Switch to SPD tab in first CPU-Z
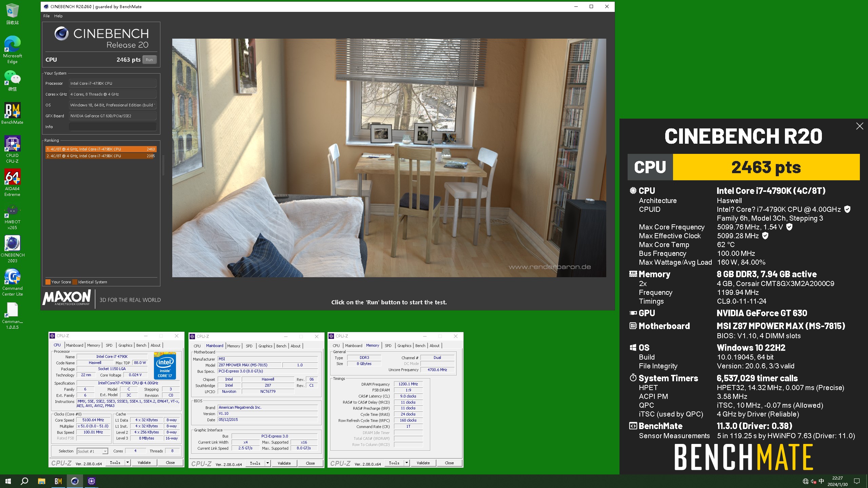Screen dimensions: 868x488 coord(109,345)
